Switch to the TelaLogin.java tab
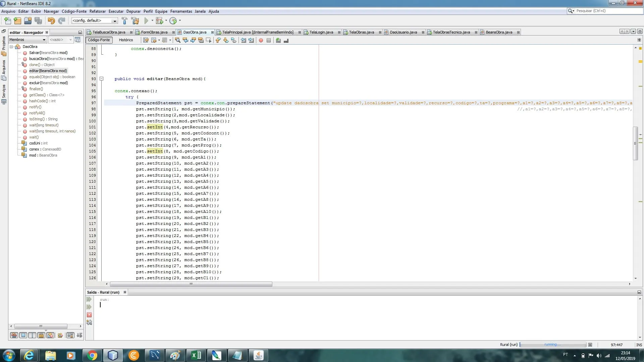644x362 pixels. point(321,32)
